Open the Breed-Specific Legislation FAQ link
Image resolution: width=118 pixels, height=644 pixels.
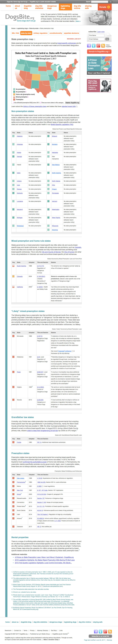(62, 124)
